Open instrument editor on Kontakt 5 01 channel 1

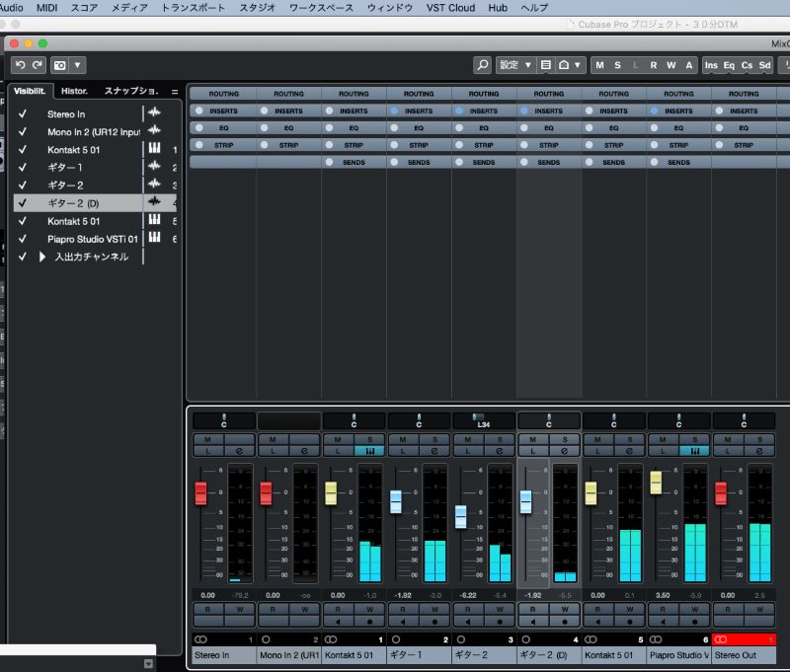click(371, 451)
